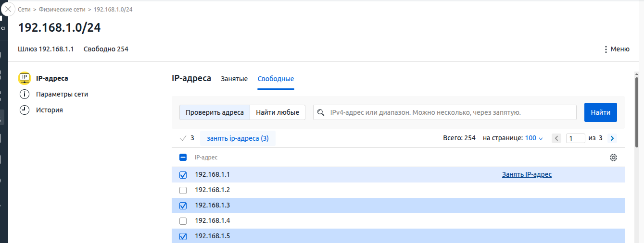
Task: Open table column settings gear icon
Action: pyautogui.click(x=613, y=158)
